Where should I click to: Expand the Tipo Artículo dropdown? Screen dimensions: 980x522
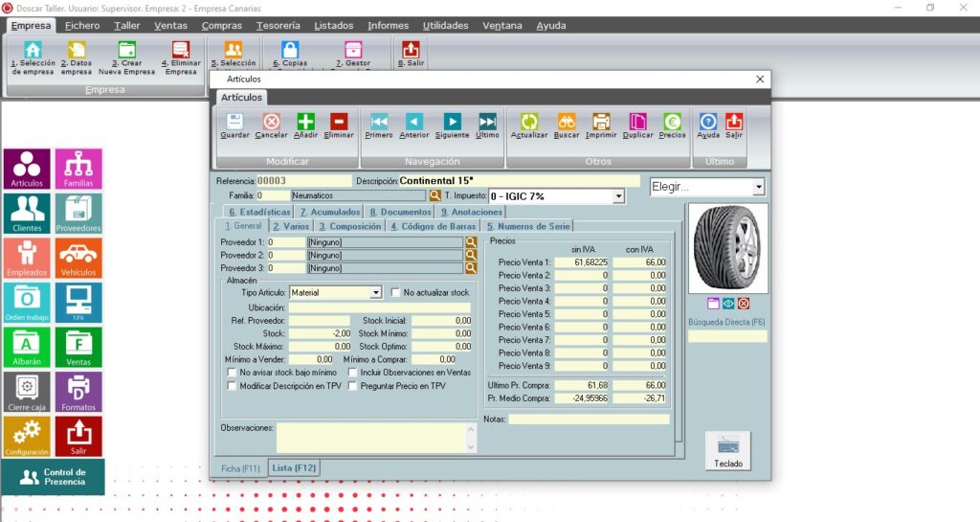point(375,292)
